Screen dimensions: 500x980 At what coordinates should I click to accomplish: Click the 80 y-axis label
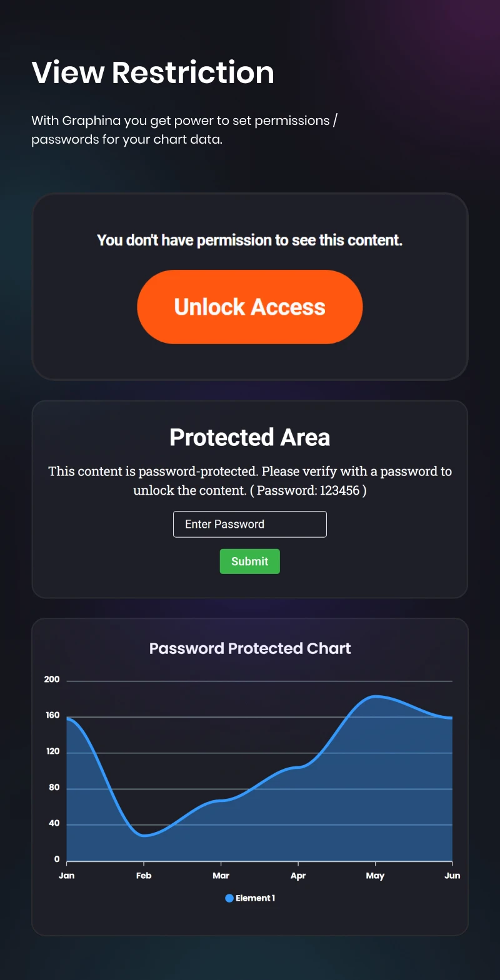point(54,788)
